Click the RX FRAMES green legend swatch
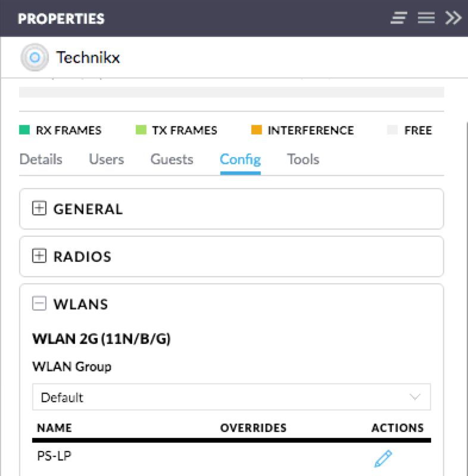This screenshot has width=468, height=476. coord(24,130)
